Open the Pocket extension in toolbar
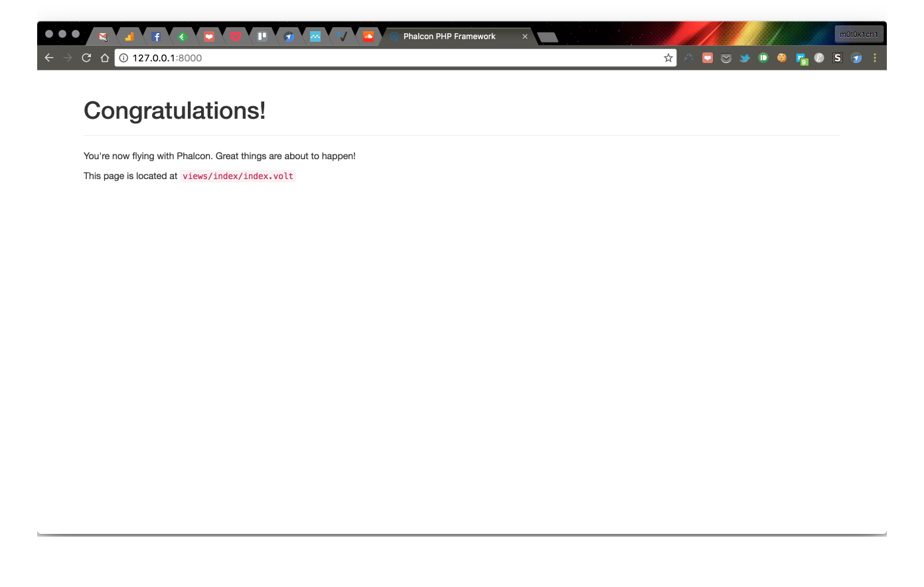Viewport: 924px width, 587px height. [x=726, y=58]
